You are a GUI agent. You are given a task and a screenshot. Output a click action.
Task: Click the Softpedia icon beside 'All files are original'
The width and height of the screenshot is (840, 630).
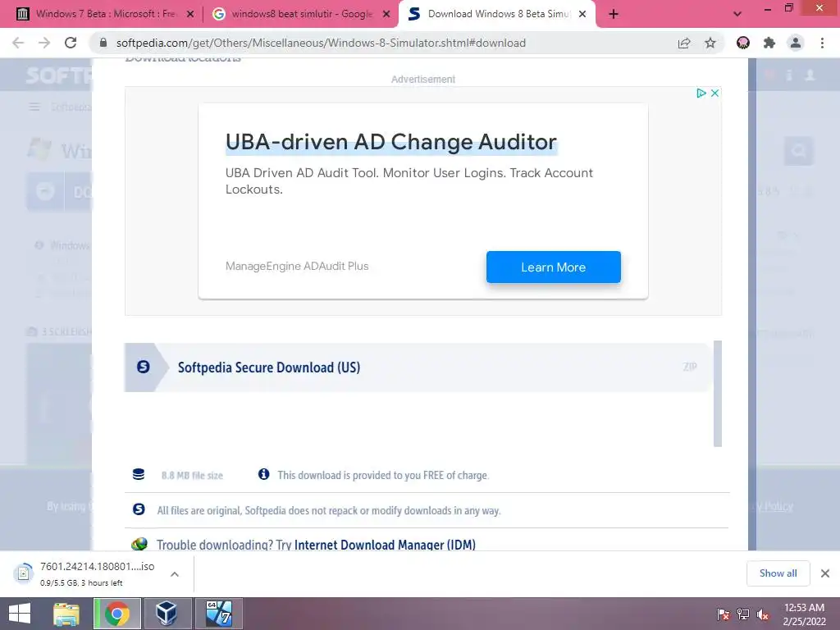(139, 509)
